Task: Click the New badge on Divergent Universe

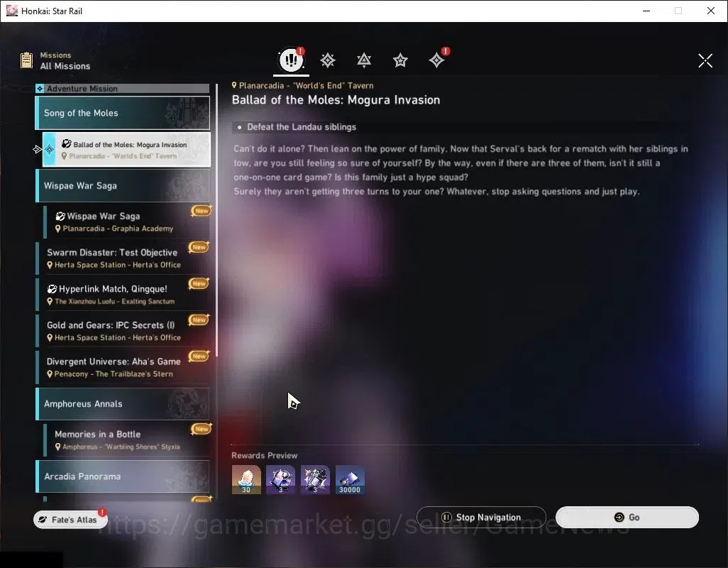Action: point(199,356)
